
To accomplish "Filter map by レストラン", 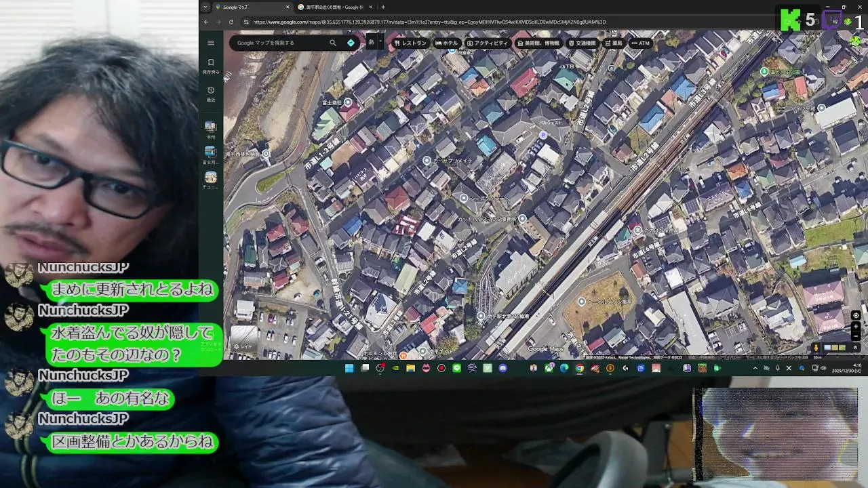I will click(410, 43).
